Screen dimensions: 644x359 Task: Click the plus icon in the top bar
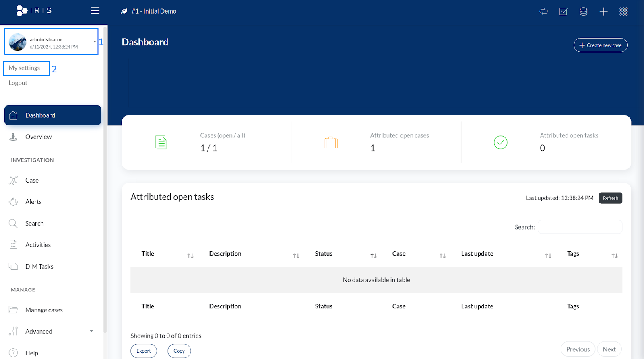pyautogui.click(x=603, y=12)
